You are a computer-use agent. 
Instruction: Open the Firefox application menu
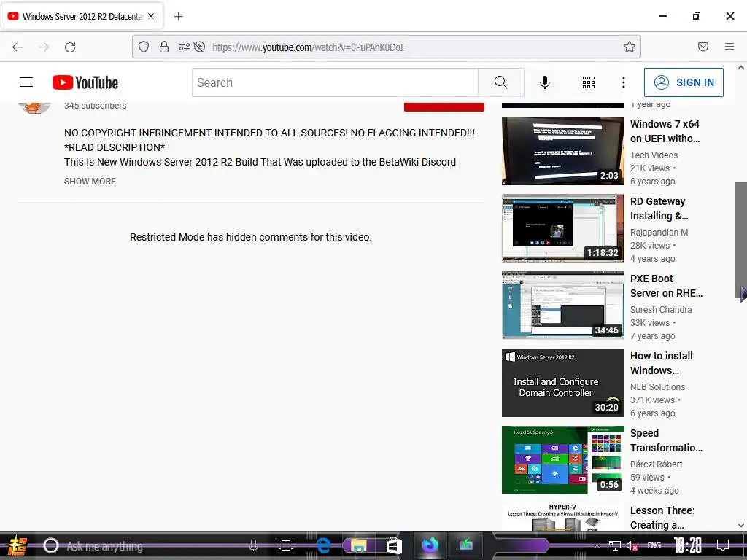click(729, 47)
